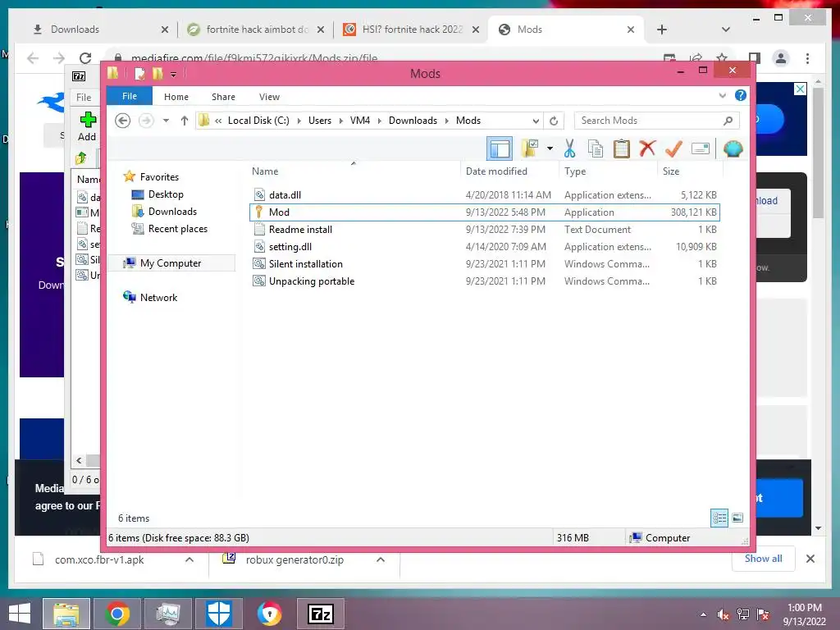Click the muted volume tray icon
The image size is (840, 630).
[723, 614]
